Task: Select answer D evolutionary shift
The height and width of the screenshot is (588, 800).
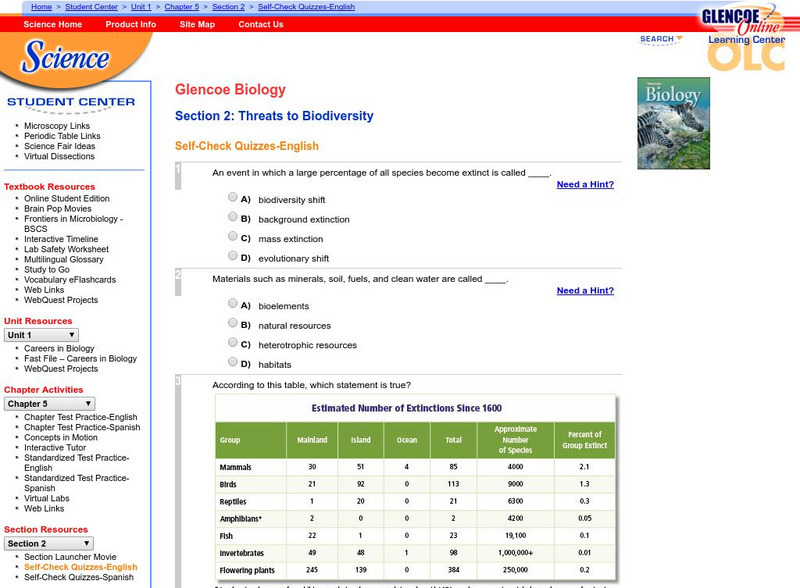Action: 233,255
